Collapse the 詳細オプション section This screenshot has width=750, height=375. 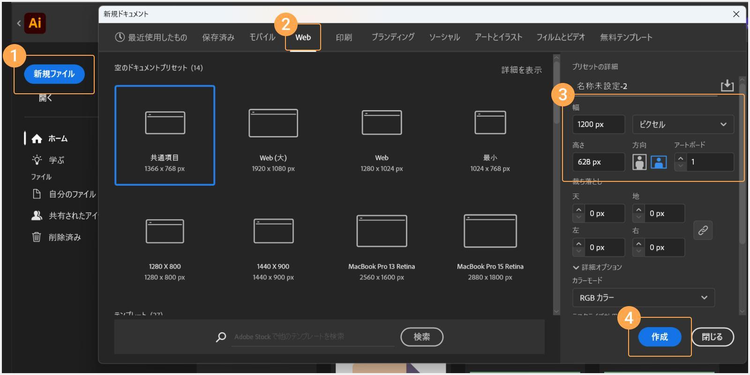point(597,267)
